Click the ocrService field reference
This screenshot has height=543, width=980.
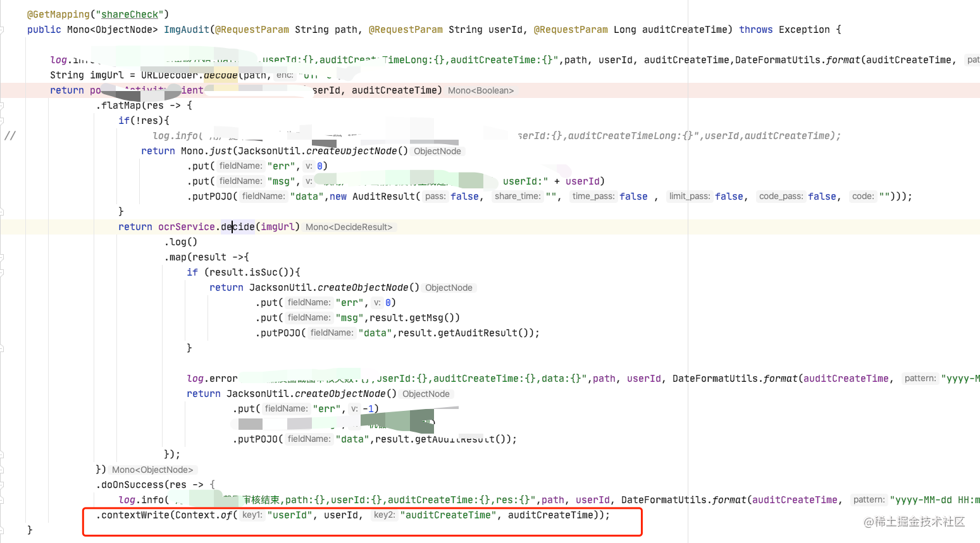187,227
